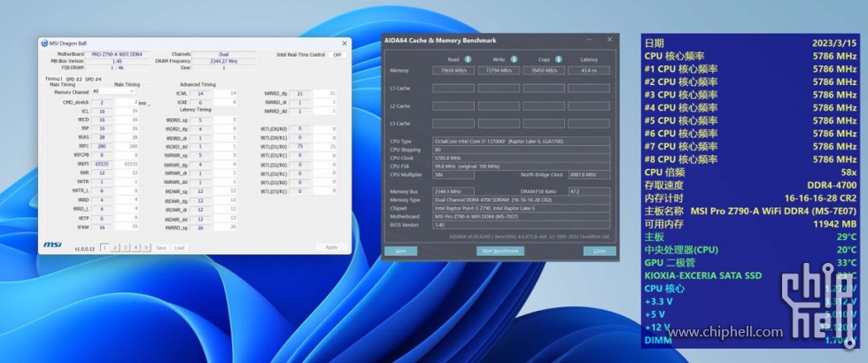Click the Save button in Dragon Ball
Screen dimensions: 868x363
coord(160,247)
